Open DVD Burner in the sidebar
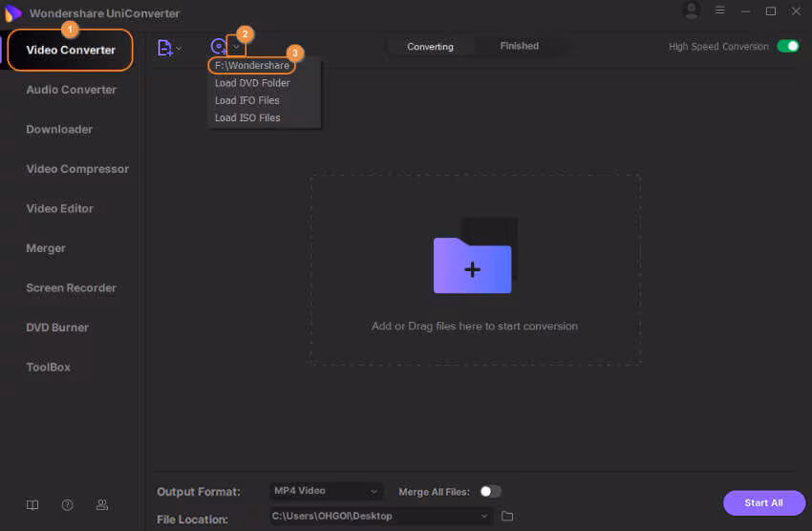This screenshot has height=531, width=812. pos(57,328)
